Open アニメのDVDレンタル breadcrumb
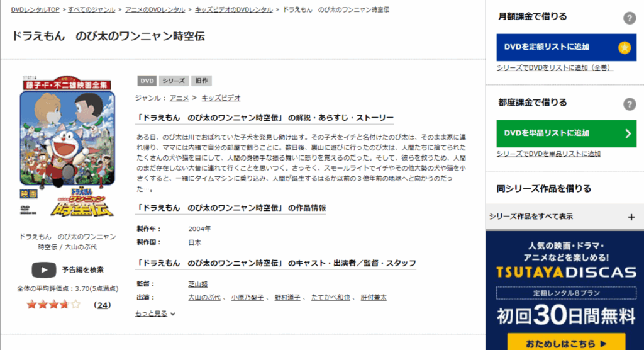Screen dimensions: 644x350 pos(156,10)
